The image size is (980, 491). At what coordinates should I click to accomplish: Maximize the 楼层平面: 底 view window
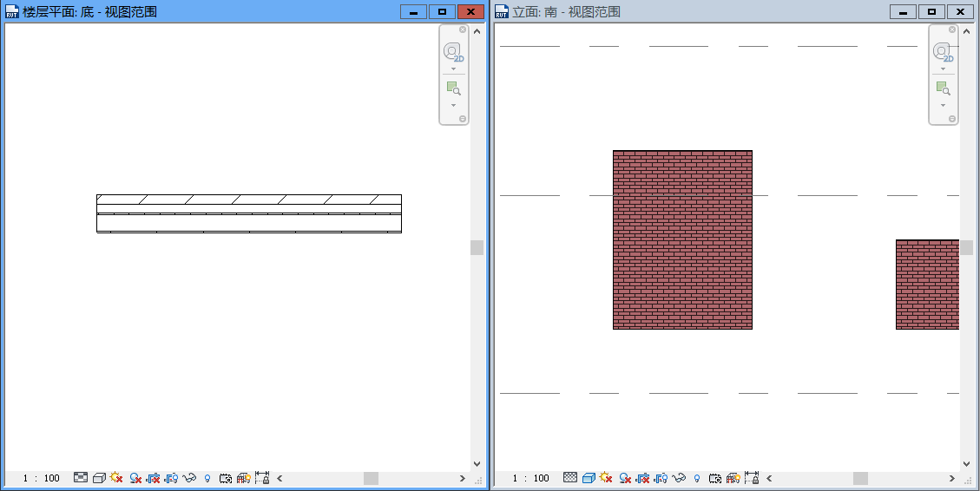[x=442, y=11]
